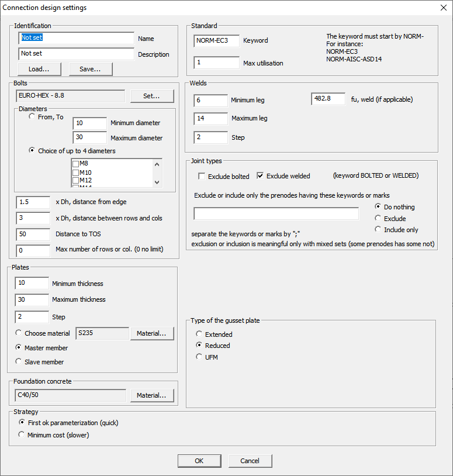Click the fu, weld value field

coord(328,99)
